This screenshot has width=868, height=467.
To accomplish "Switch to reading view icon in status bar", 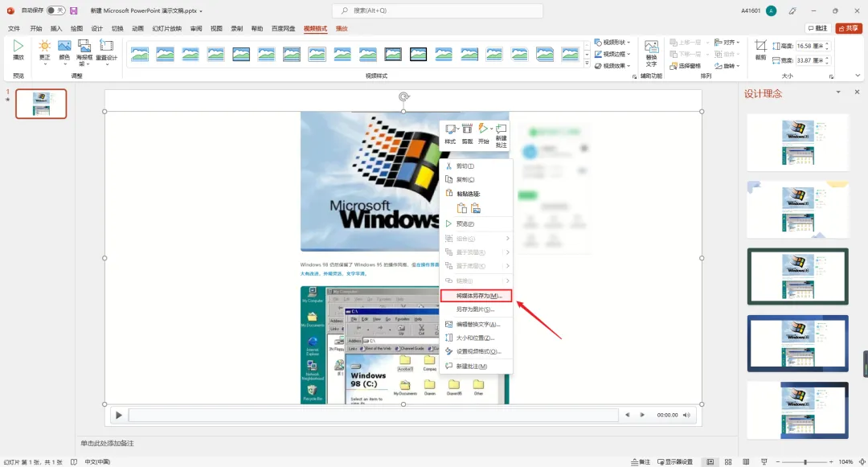I will [746, 461].
